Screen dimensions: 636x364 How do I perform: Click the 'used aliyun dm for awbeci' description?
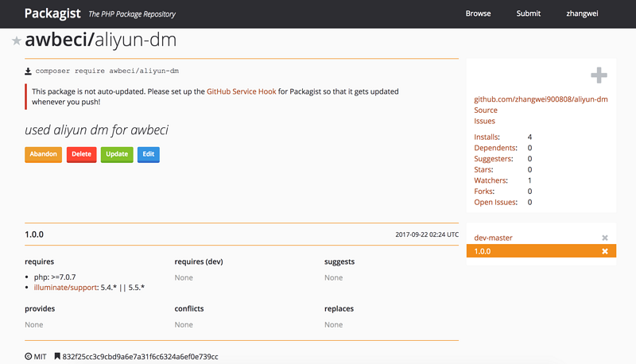pyautogui.click(x=96, y=130)
